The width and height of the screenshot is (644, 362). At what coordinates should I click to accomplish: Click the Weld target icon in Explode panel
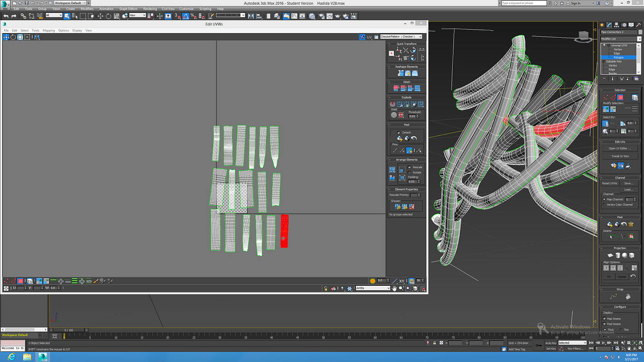pyautogui.click(x=394, y=115)
